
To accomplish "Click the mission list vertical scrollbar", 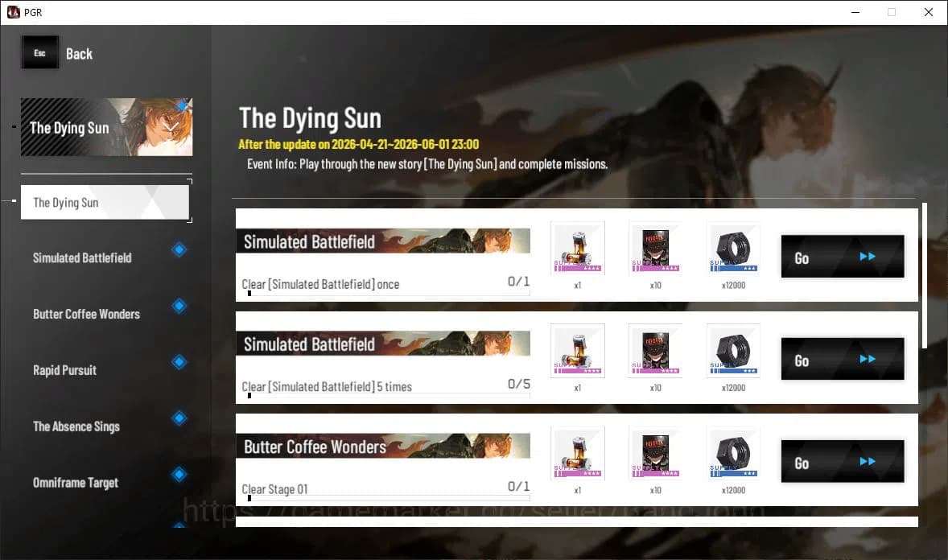I will point(925,274).
